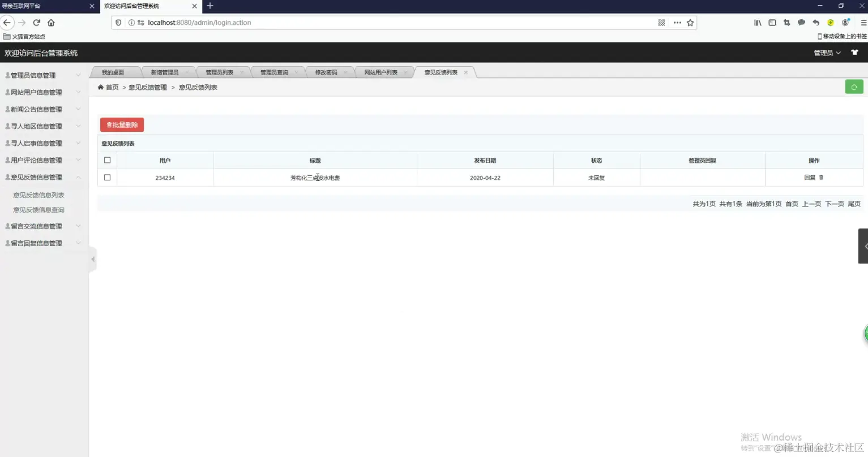
Task: Close the 寻亲互联网平台 browser tab
Action: pyautogui.click(x=92, y=6)
